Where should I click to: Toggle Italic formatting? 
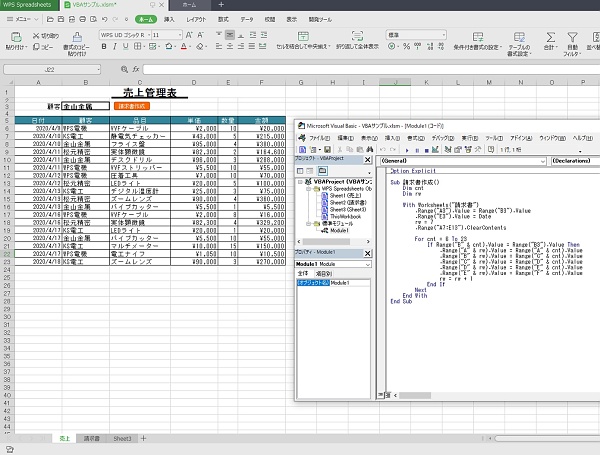point(115,46)
